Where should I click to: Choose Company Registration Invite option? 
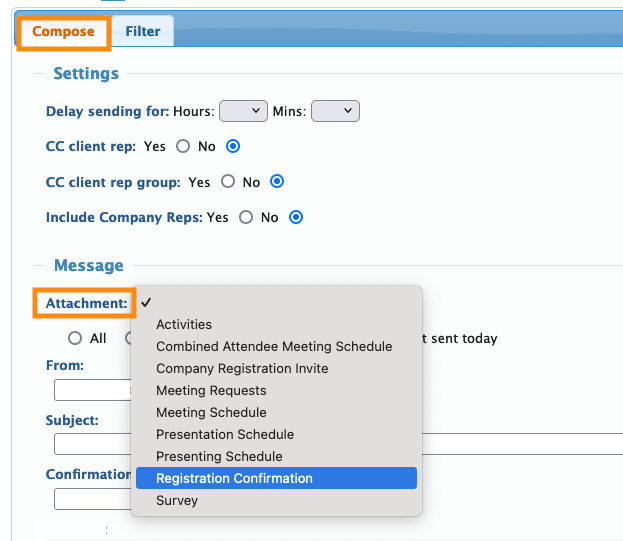tap(242, 368)
